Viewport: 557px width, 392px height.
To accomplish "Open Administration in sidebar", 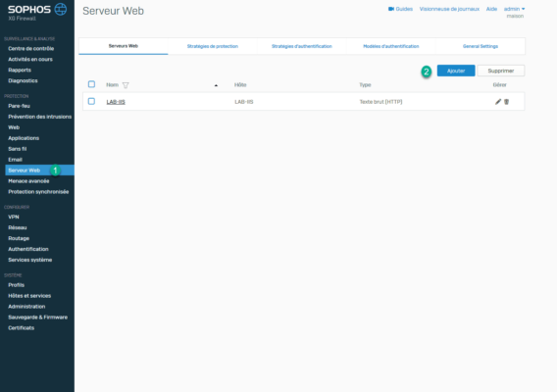I will click(26, 307).
